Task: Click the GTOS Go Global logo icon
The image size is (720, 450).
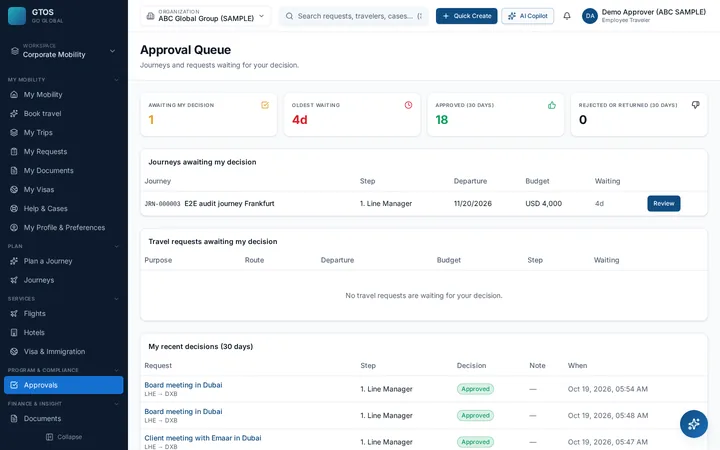Action: coord(17,16)
